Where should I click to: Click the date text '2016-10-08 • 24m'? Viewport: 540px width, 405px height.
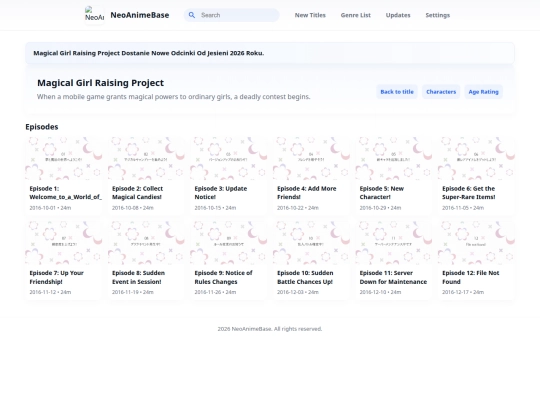click(133, 208)
